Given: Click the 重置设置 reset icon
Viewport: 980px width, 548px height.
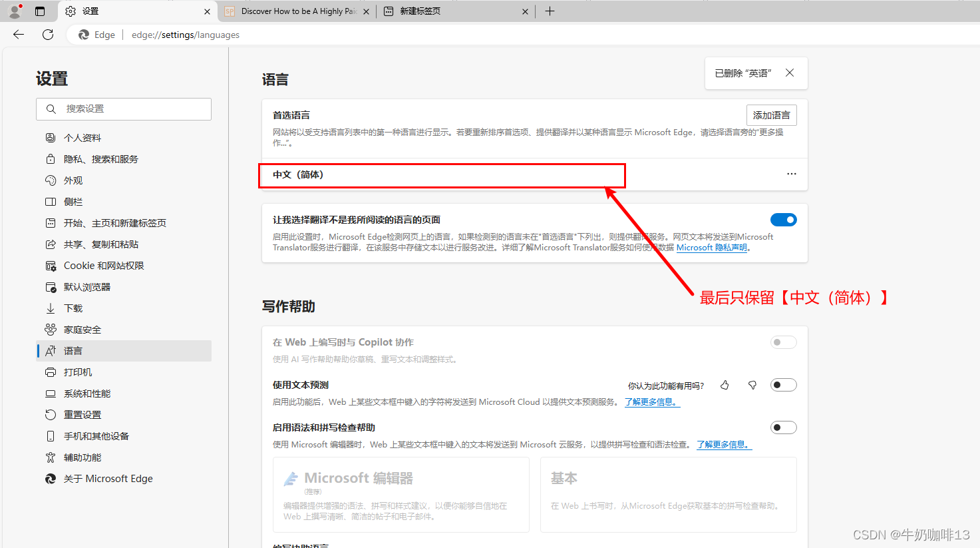Looking at the screenshot, I should click(51, 415).
